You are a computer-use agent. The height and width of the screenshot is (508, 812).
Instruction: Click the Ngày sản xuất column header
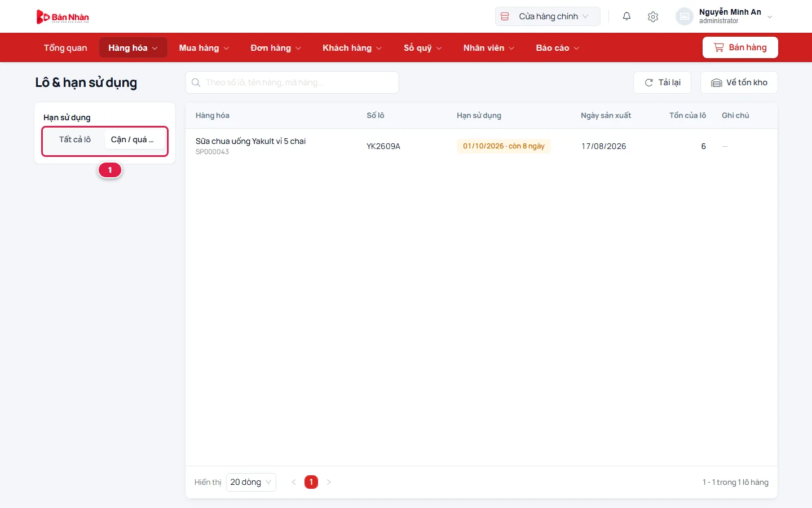click(x=606, y=115)
